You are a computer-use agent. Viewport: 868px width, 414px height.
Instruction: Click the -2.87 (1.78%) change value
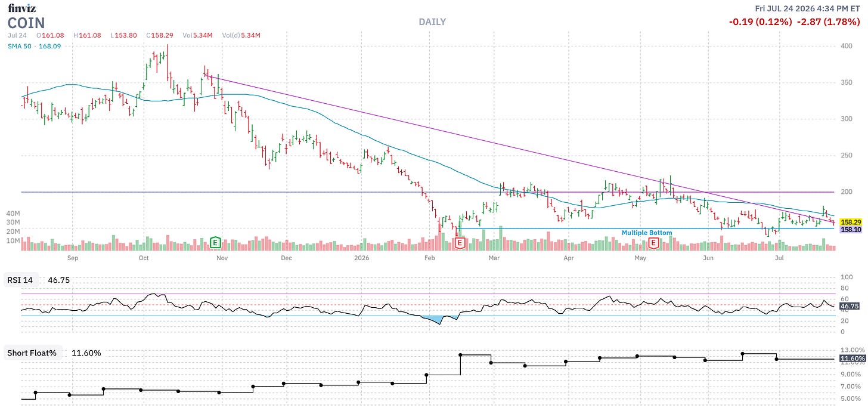click(x=829, y=22)
